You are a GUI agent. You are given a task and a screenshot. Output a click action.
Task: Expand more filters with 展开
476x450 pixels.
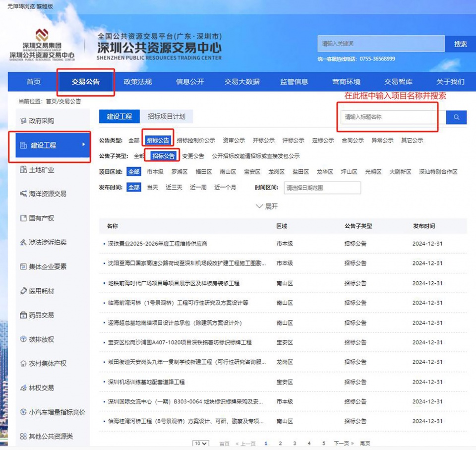click(267, 206)
